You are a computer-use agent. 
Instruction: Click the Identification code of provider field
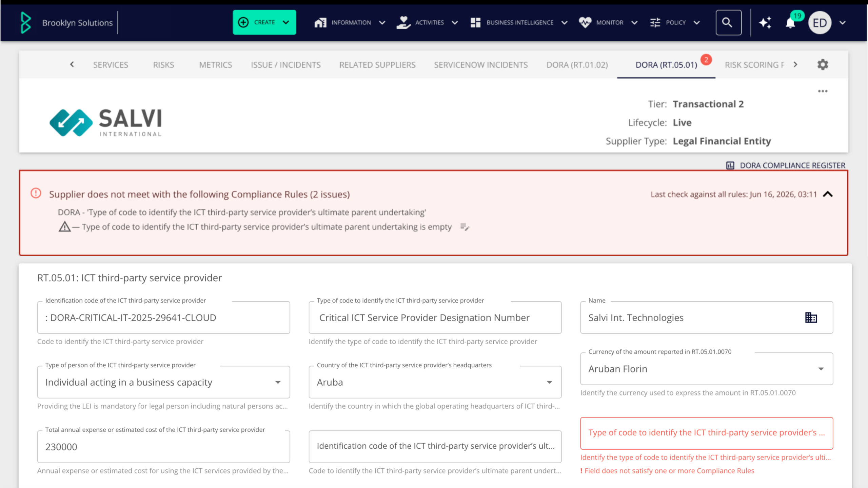(x=163, y=318)
